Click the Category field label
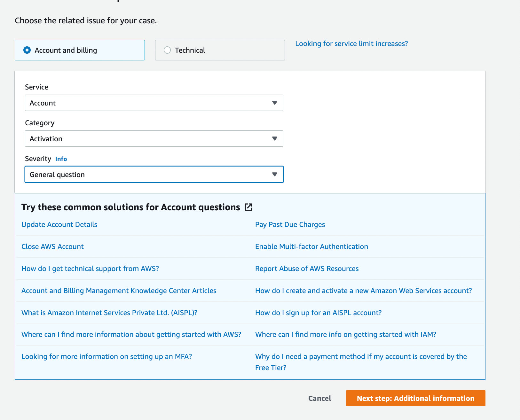 (40, 123)
